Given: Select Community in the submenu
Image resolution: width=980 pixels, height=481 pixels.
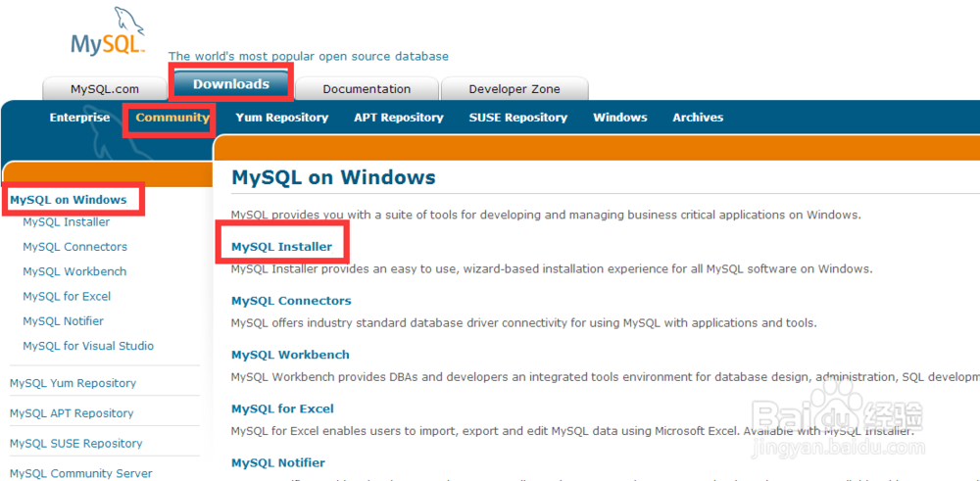Looking at the screenshot, I should pyautogui.click(x=172, y=118).
